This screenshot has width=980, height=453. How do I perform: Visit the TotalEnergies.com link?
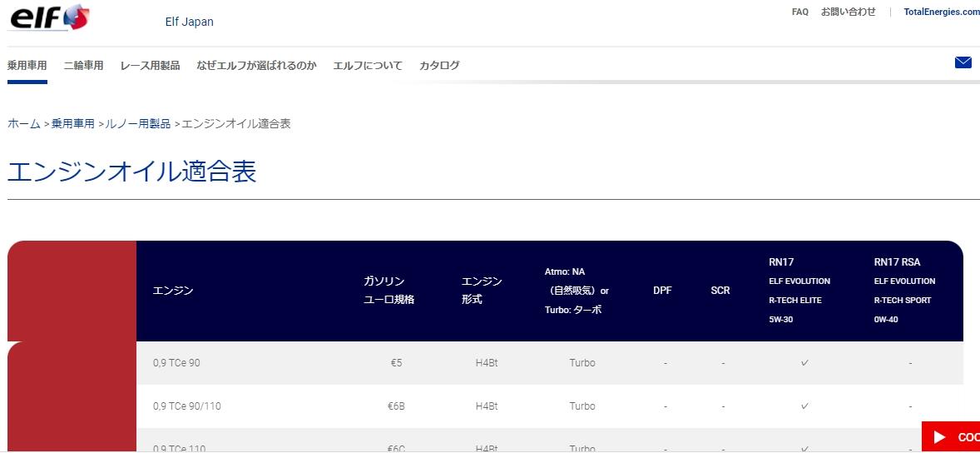pyautogui.click(x=941, y=12)
